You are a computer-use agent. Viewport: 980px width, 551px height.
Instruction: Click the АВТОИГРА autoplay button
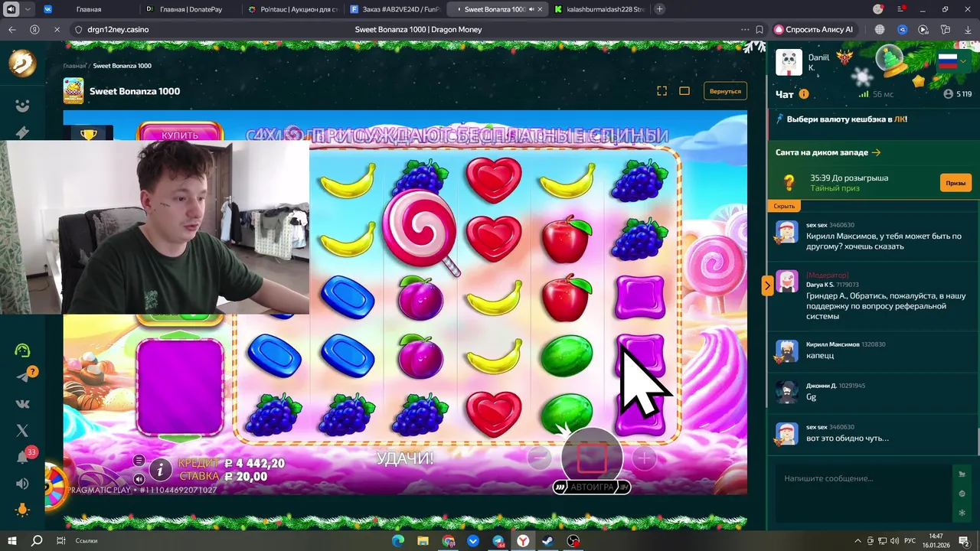click(x=592, y=487)
